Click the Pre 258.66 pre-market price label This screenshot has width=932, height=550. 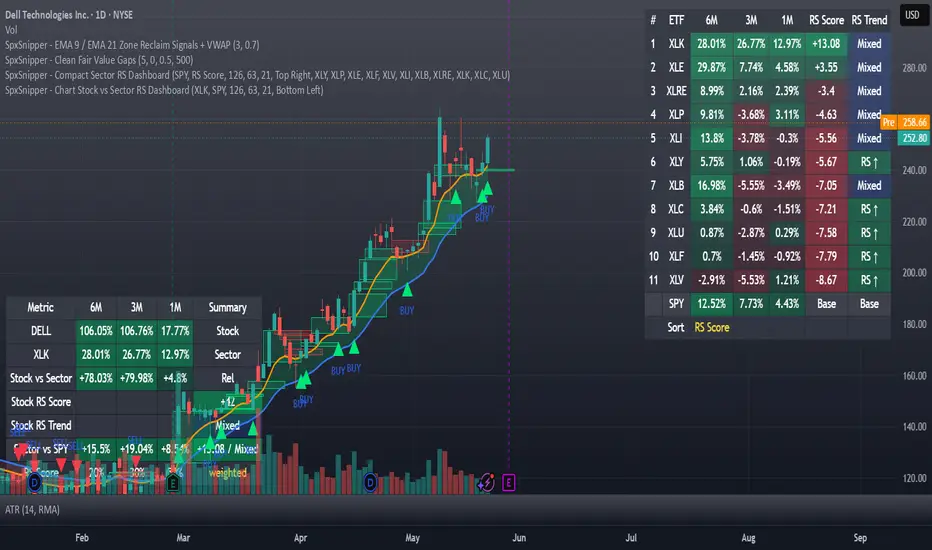(x=905, y=122)
